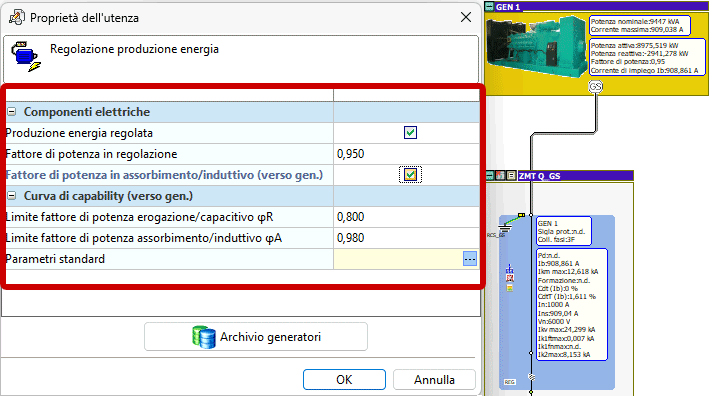Click the generator regulation icon in the header
Screen dimensions: 714x396
coord(26,56)
